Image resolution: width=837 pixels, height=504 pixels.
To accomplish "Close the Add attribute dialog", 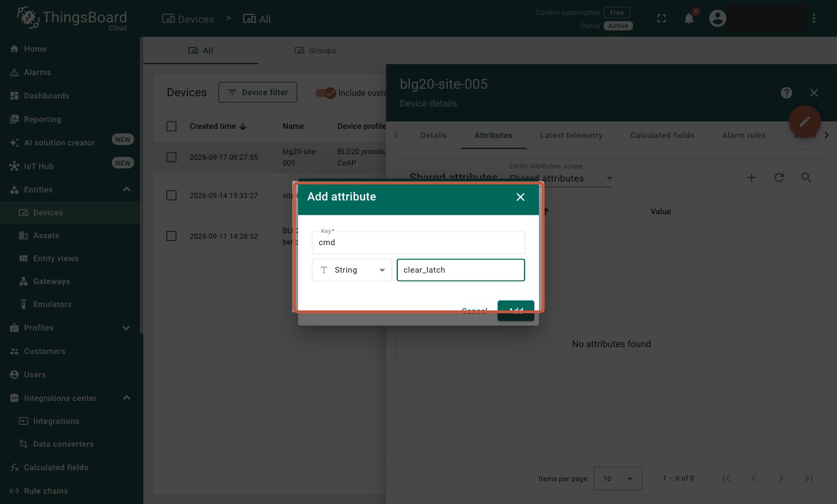I will click(x=521, y=197).
